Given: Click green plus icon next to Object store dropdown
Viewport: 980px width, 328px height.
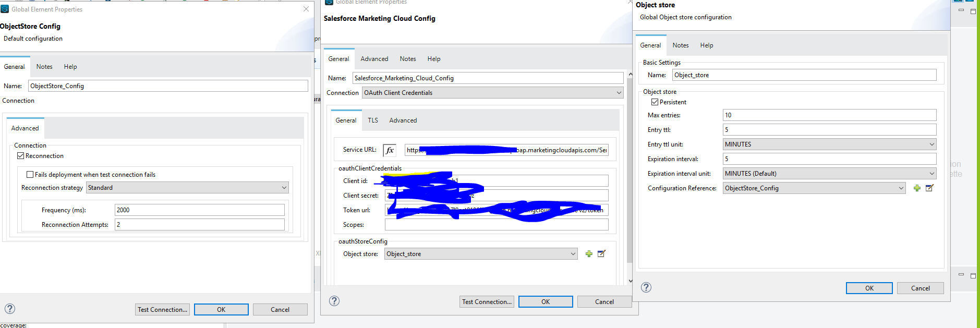Looking at the screenshot, I should [x=589, y=254].
